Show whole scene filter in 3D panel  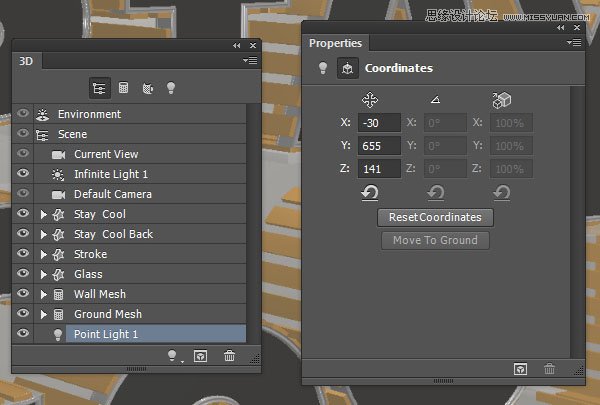99,88
